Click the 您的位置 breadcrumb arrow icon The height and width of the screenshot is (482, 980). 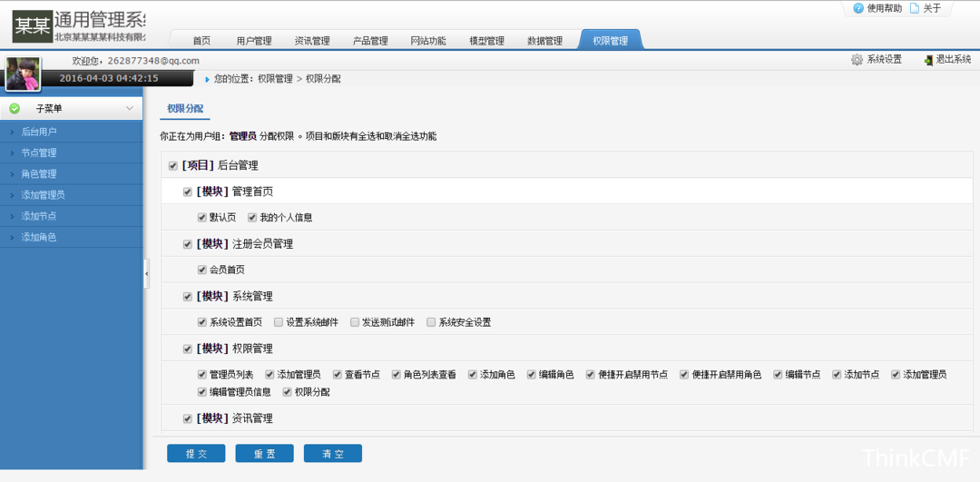pos(208,79)
